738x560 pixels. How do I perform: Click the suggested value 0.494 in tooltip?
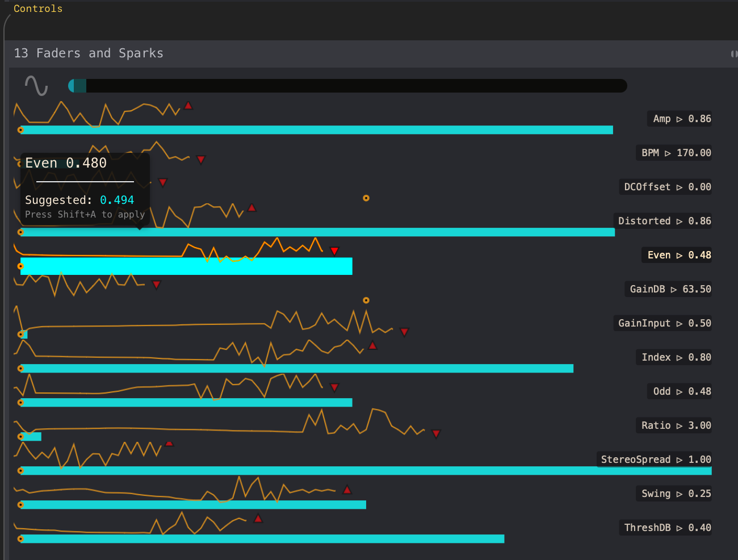(x=117, y=200)
